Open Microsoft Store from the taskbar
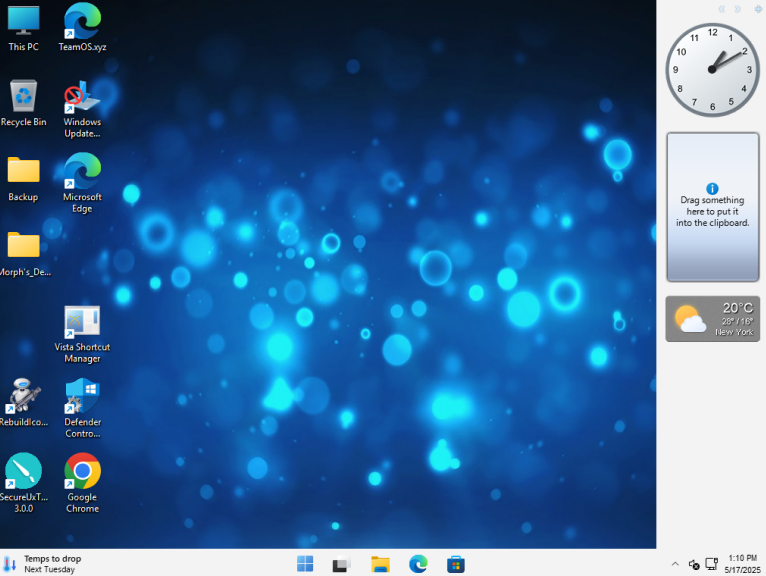The width and height of the screenshot is (766, 576). [x=456, y=564]
